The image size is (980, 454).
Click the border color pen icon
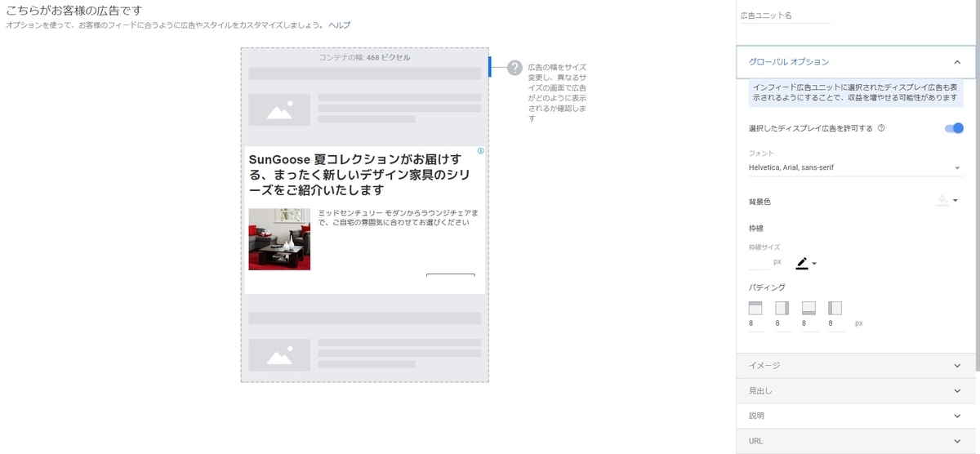pyautogui.click(x=802, y=263)
